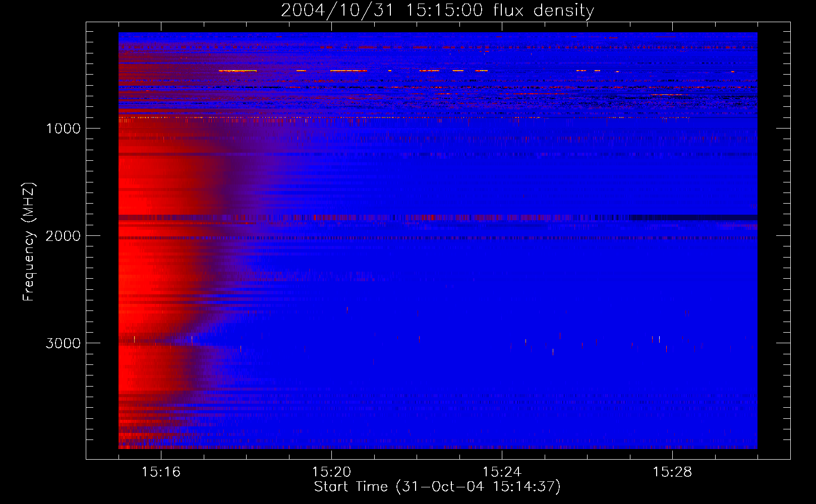Click the 3000 frequency tick label
The height and width of the screenshot is (504, 816).
tap(63, 343)
